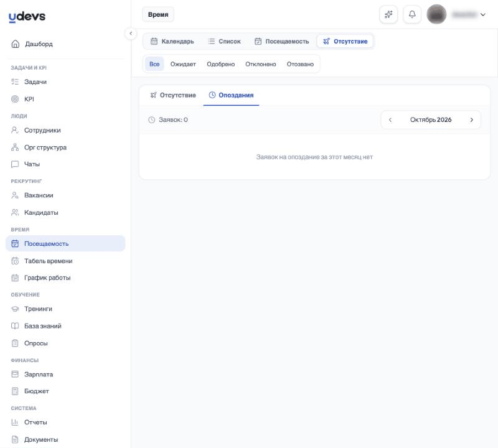Open notifications bell
The image size is (498, 448).
[x=412, y=14]
